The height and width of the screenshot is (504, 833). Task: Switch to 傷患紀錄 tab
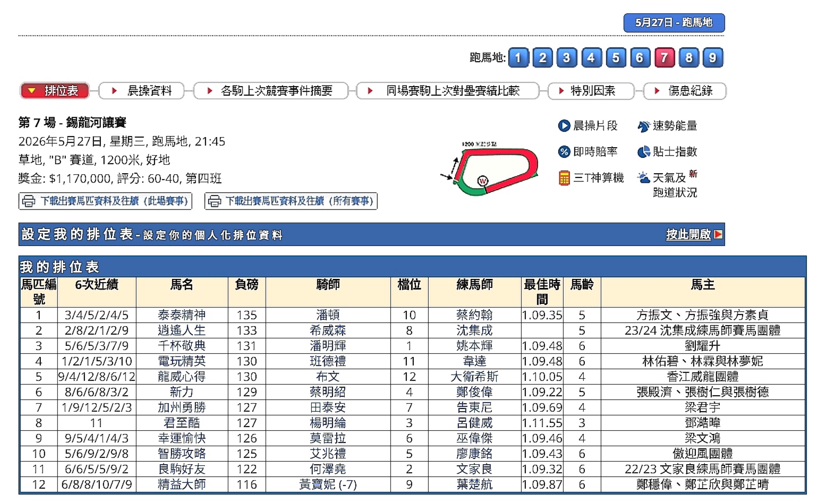pos(685,91)
